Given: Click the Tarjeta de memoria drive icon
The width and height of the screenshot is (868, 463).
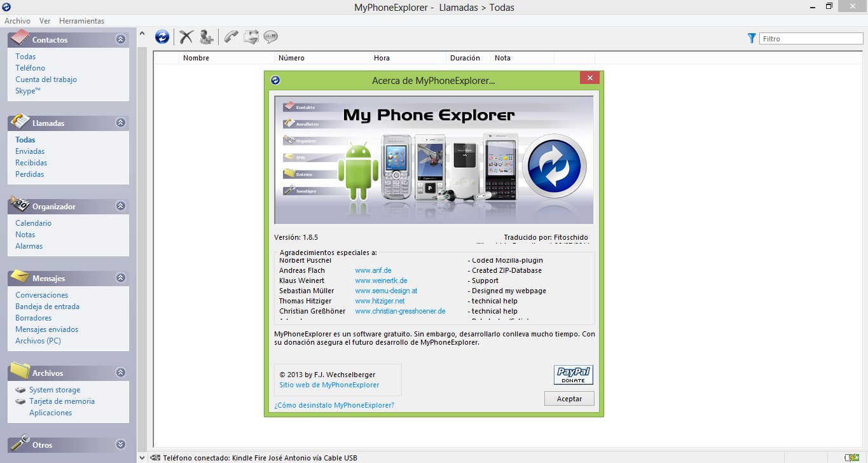Looking at the screenshot, I should 21,401.
